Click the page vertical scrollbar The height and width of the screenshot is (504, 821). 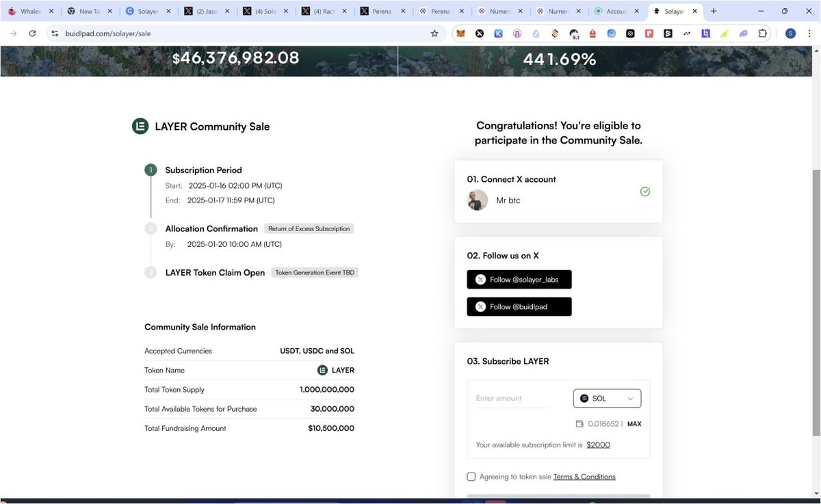pos(816,303)
